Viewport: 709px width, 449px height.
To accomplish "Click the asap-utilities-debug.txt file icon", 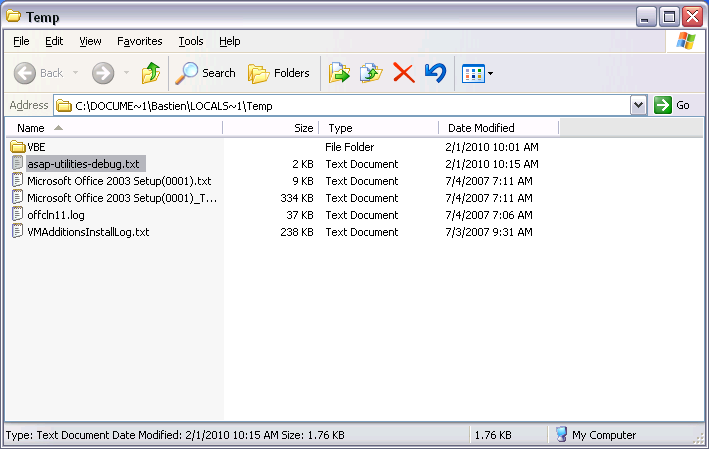I will click(18, 163).
